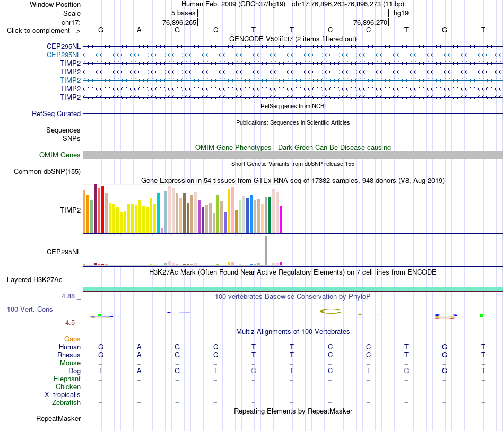The width and height of the screenshot is (504, 431).
Task: Click the gray OMIM Genes track bar
Action: coord(293,155)
